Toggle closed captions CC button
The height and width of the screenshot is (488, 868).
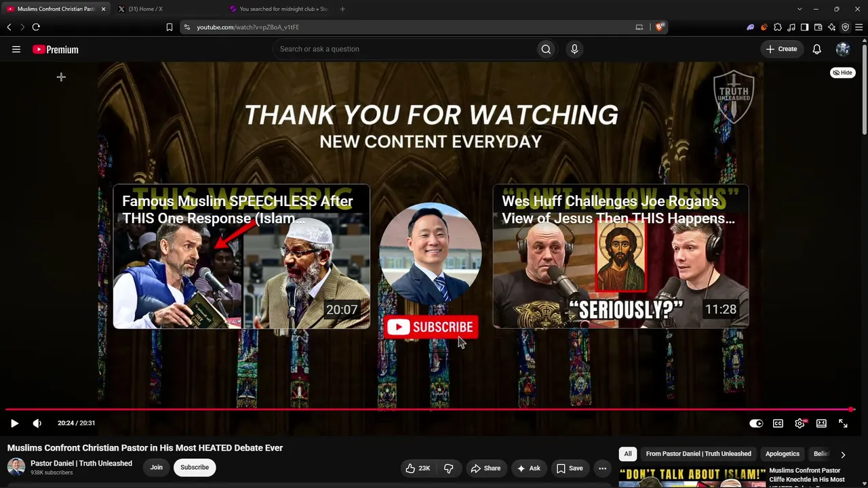778,423
